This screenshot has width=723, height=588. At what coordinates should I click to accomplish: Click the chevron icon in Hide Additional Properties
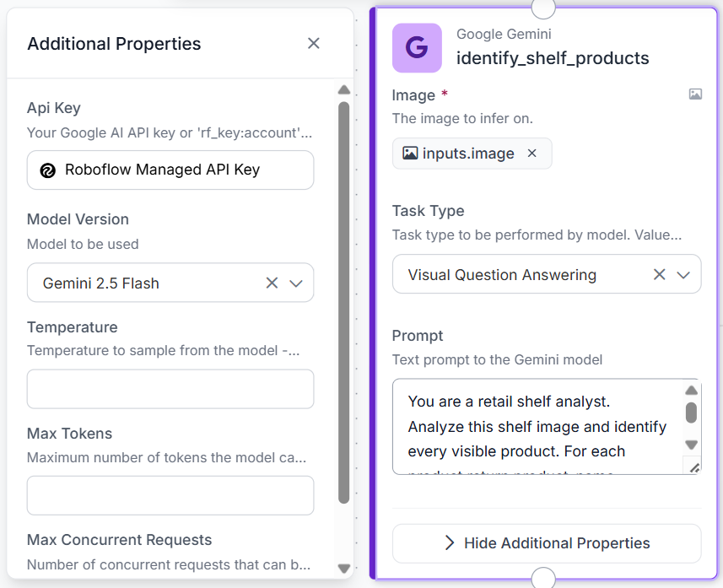450,542
